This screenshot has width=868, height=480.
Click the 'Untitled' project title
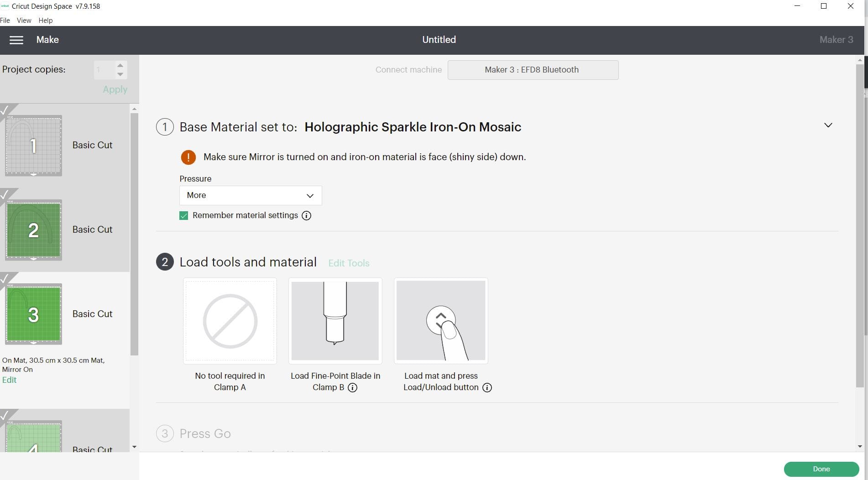point(439,40)
